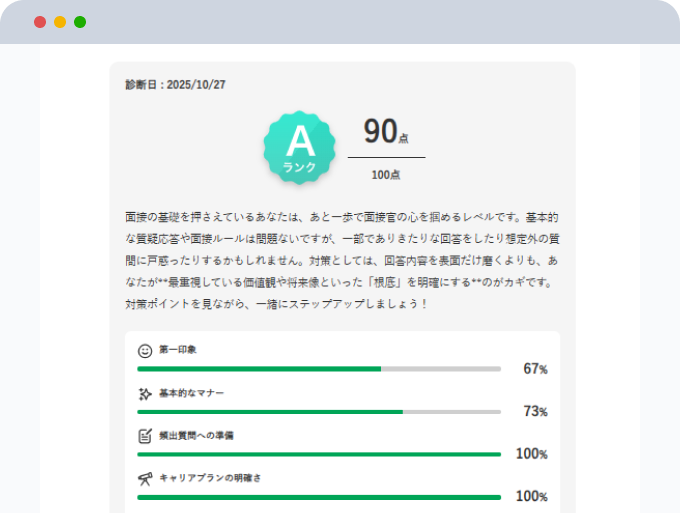Screen dimensions: 680x513
Task: Click the キャリアプランの明確さ progress bar
Action: point(319,496)
